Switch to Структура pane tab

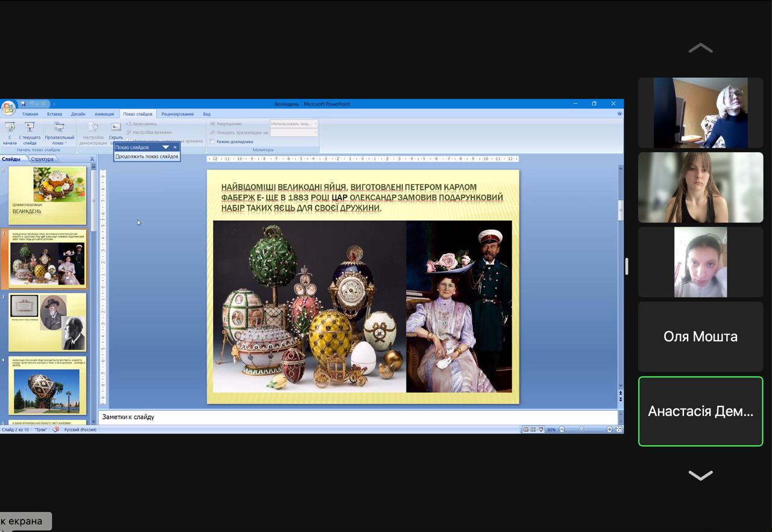tap(42, 159)
